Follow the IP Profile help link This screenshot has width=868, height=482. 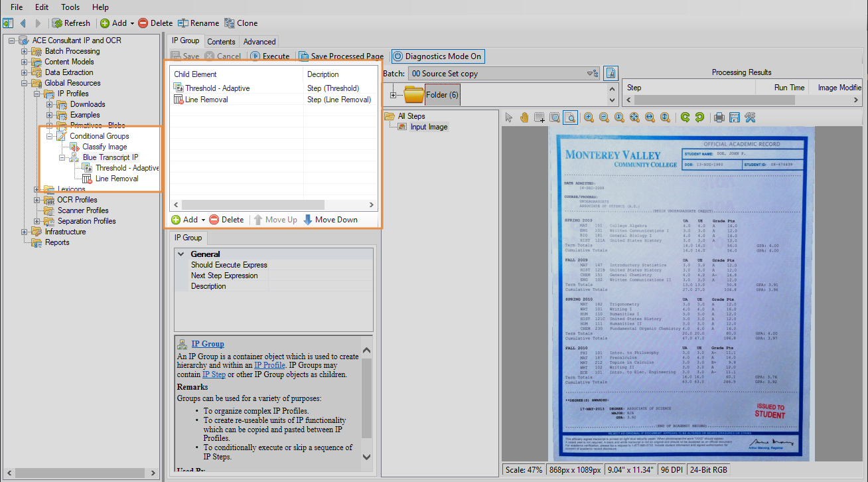269,365
